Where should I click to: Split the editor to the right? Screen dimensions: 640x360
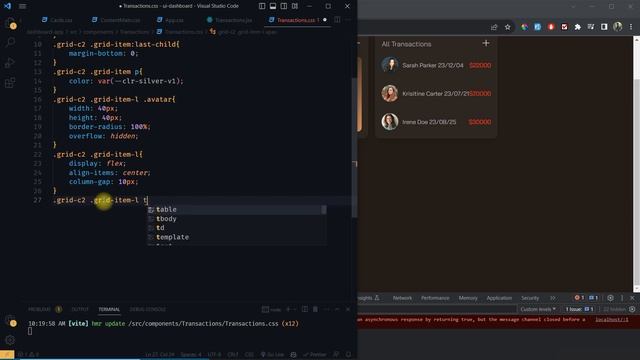pos(337,20)
